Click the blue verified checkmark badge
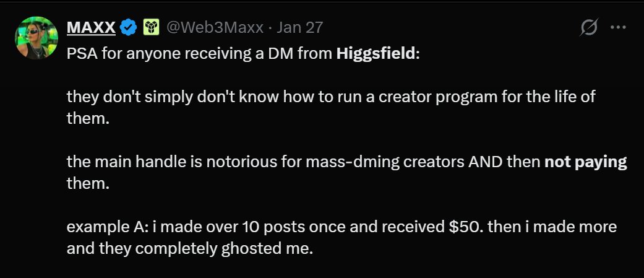The image size is (644, 278). [129, 27]
